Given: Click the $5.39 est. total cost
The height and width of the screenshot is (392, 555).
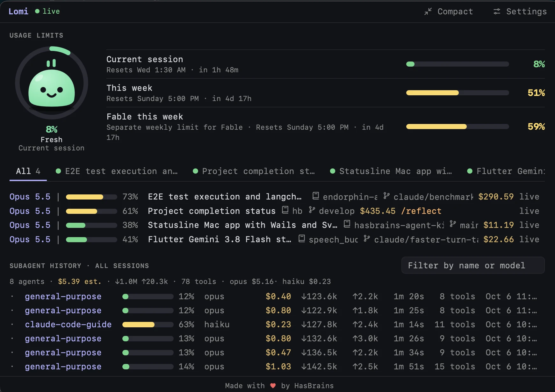Looking at the screenshot, I should pyautogui.click(x=79, y=281).
